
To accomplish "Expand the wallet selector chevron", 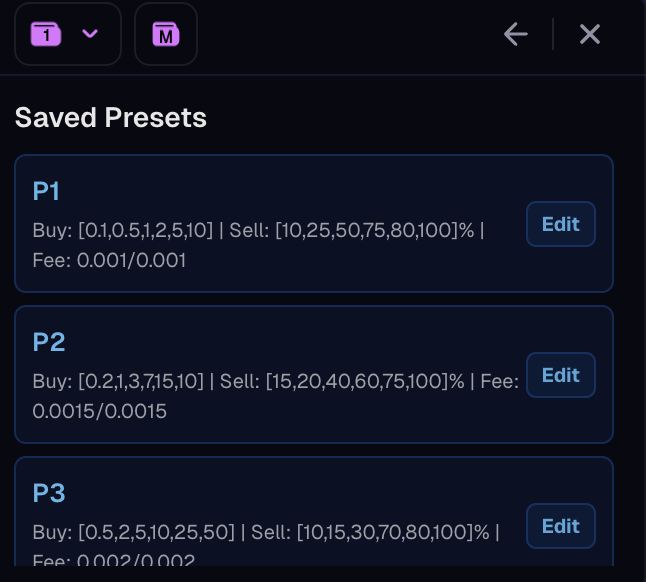I will pos(90,34).
